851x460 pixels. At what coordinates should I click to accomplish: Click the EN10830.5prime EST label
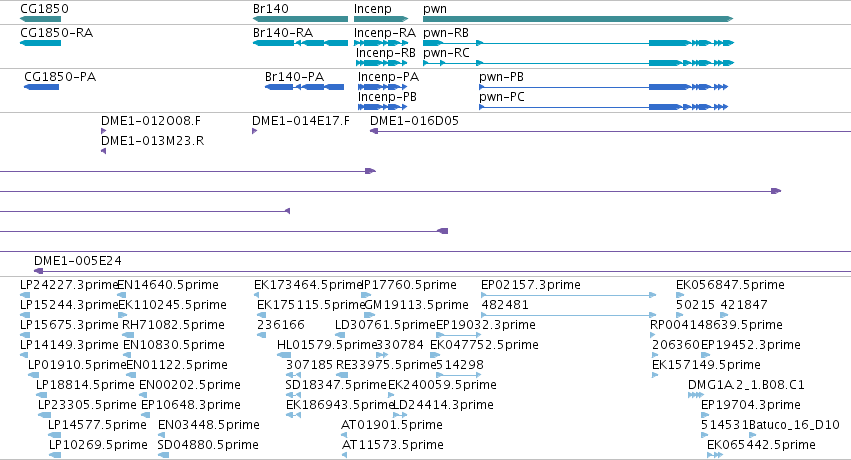point(174,345)
